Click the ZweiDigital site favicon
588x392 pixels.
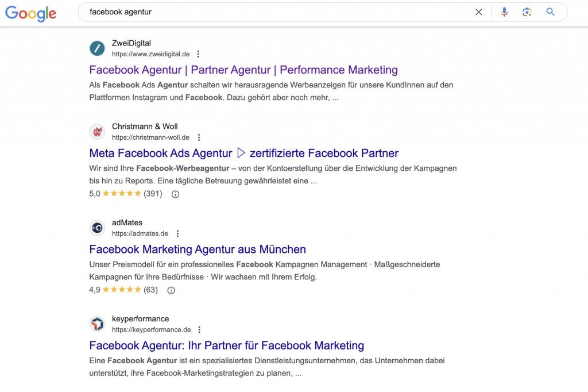(x=97, y=48)
